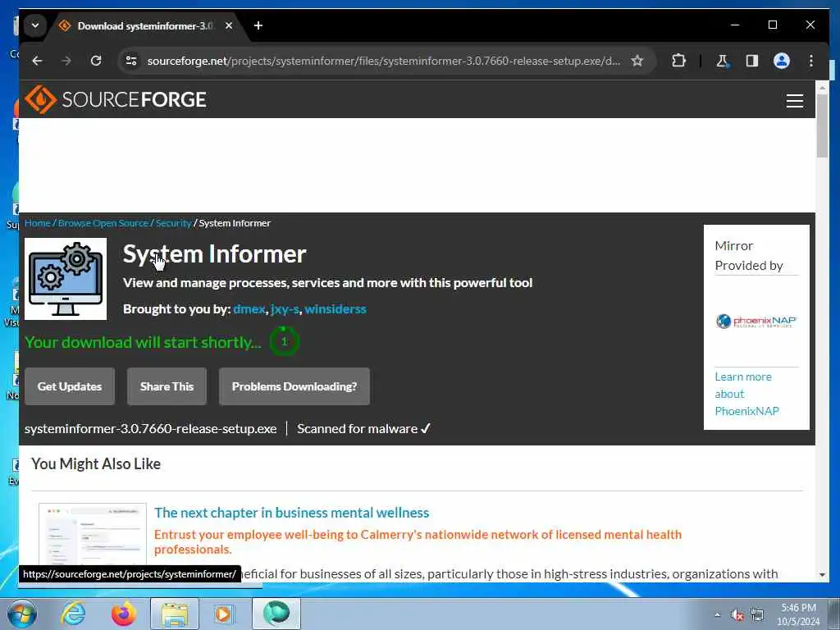Image resolution: width=840 pixels, height=630 pixels.
Task: Select the Download systeminformer tab
Action: pos(144,25)
